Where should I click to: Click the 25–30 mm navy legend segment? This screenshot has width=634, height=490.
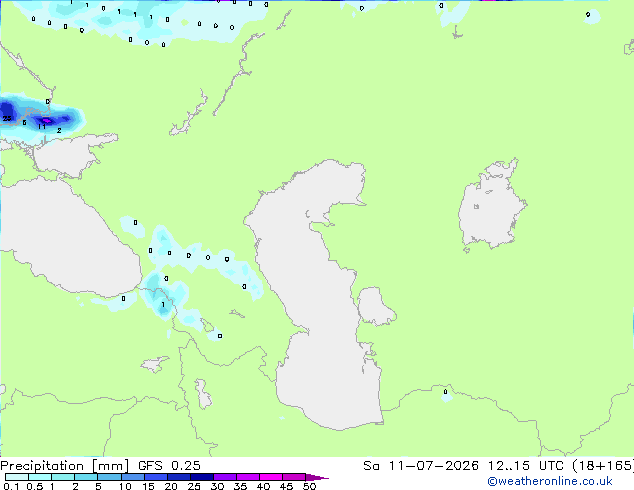tap(201, 477)
